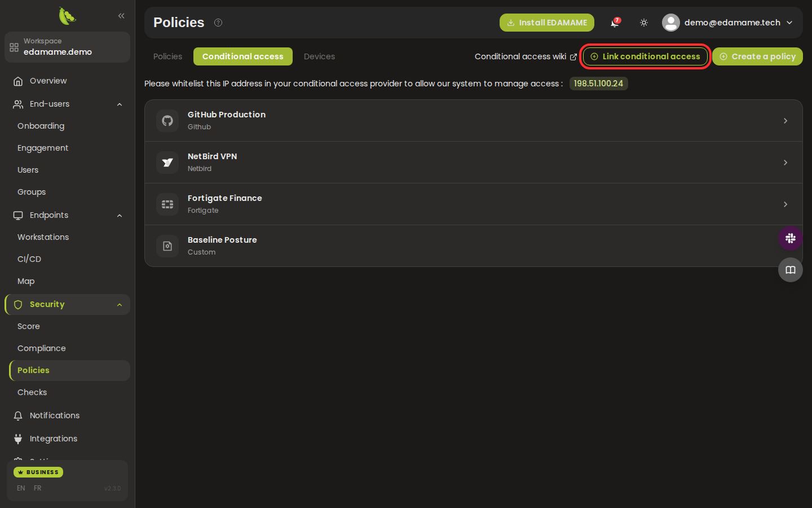Copy the whitelisted IP address 198.51.100.24
This screenshot has height=508, width=812.
point(598,84)
